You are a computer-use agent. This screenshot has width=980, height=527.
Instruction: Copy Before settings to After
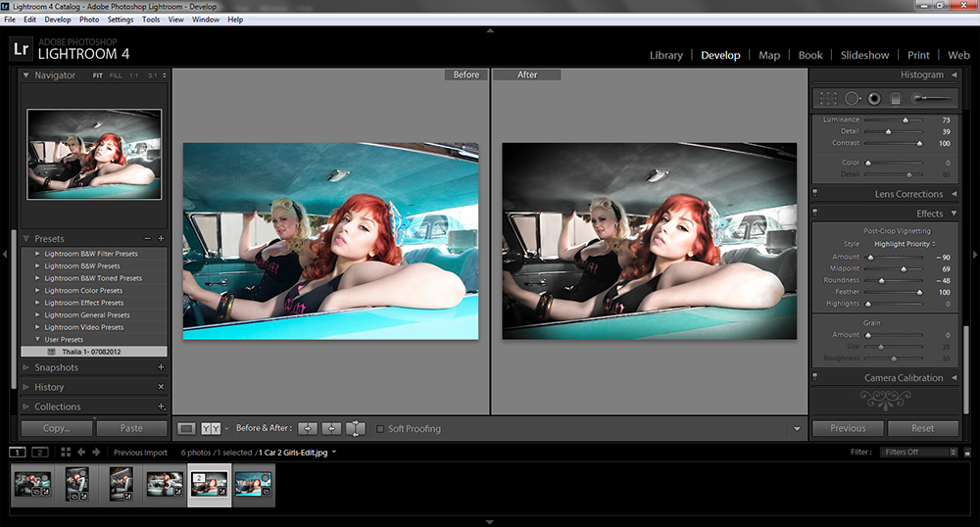(x=308, y=428)
